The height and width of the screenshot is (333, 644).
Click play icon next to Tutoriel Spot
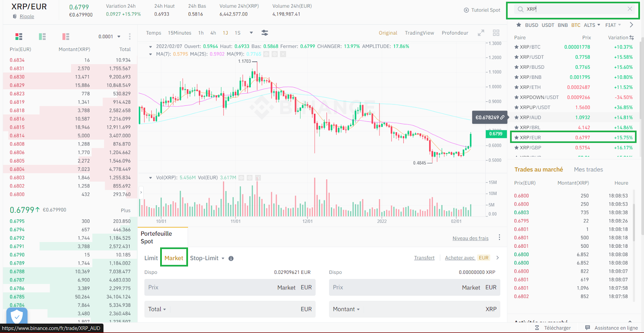pos(466,10)
